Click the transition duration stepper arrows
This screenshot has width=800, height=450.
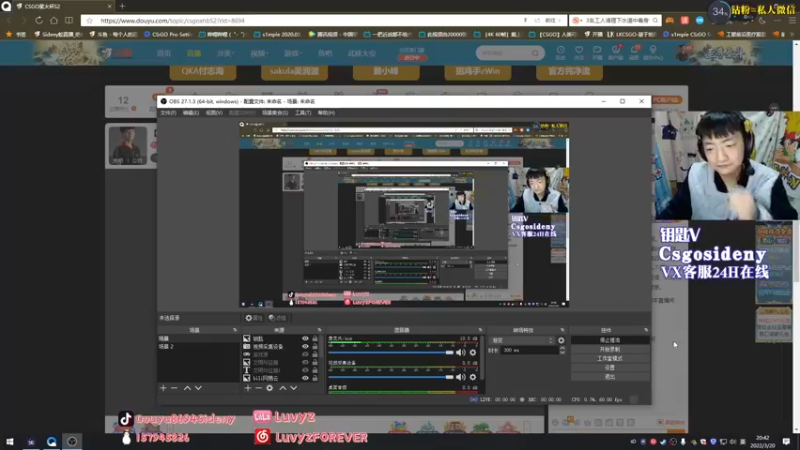pyautogui.click(x=562, y=351)
